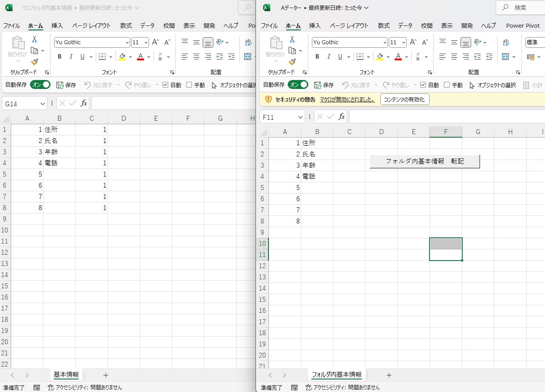
Task: Open Yu Gothic font dropdown in Aデーター window
Action: [385, 42]
